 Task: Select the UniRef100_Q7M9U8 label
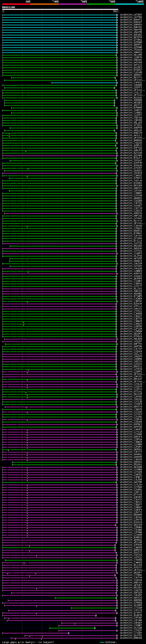point(131,602)
